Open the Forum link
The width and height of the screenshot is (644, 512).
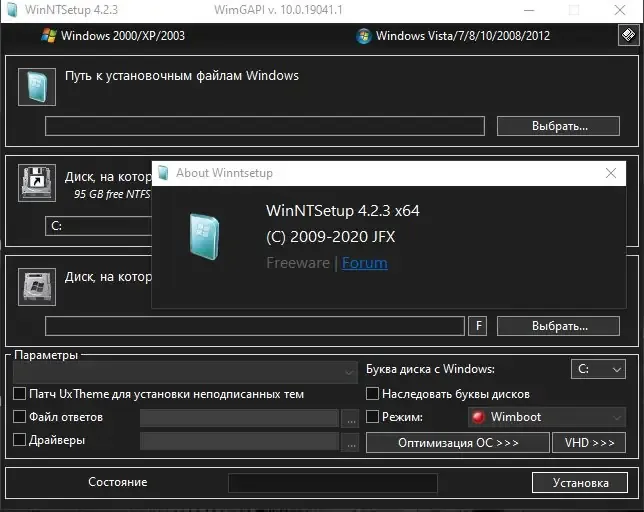pos(364,263)
